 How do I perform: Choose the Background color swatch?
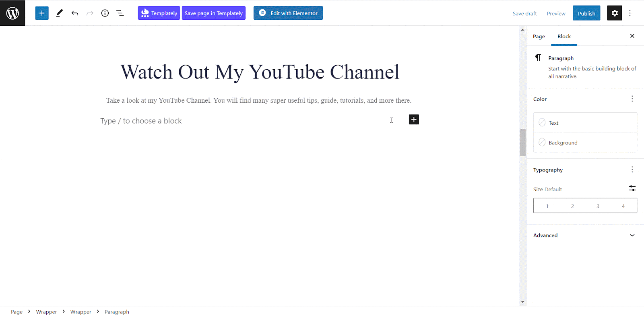[x=542, y=143]
